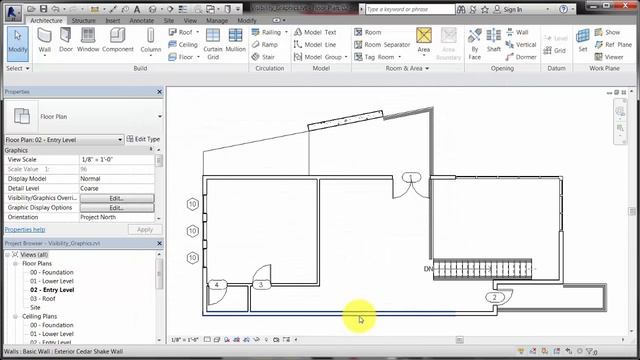Screen dimensions: 640x360
Task: Click the Room tool
Action: click(x=368, y=32)
